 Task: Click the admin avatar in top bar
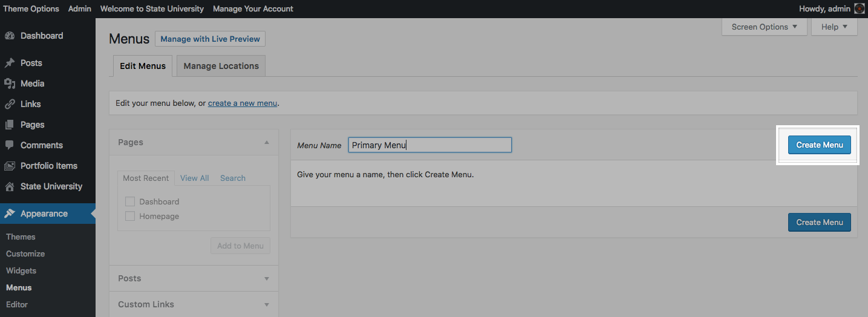(x=860, y=8)
